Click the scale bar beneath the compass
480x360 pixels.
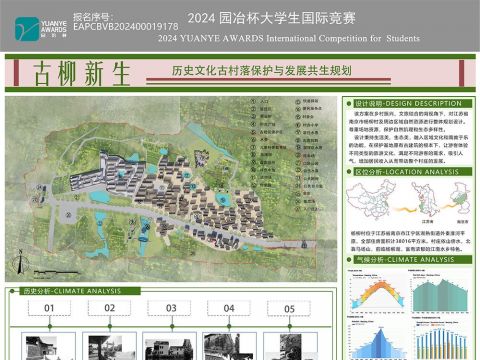56,274
